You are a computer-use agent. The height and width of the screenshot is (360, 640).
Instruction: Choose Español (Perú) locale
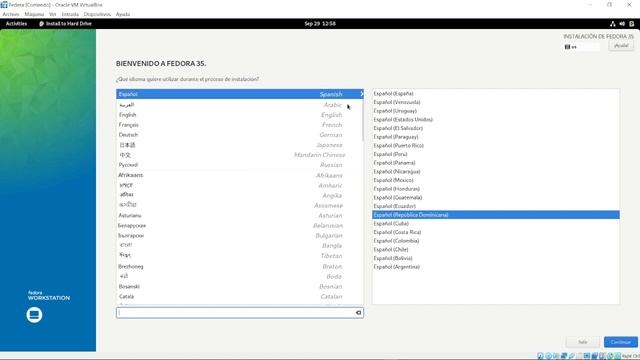pos(496,154)
